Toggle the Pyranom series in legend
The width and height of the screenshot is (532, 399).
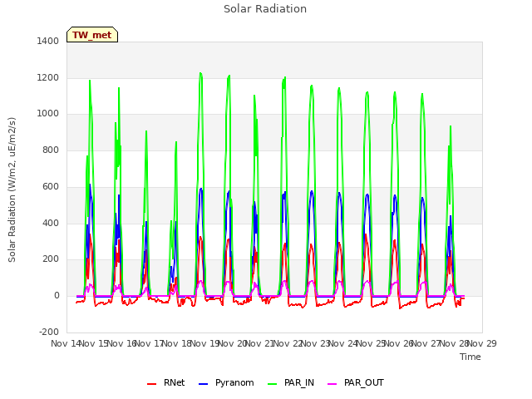226,382
